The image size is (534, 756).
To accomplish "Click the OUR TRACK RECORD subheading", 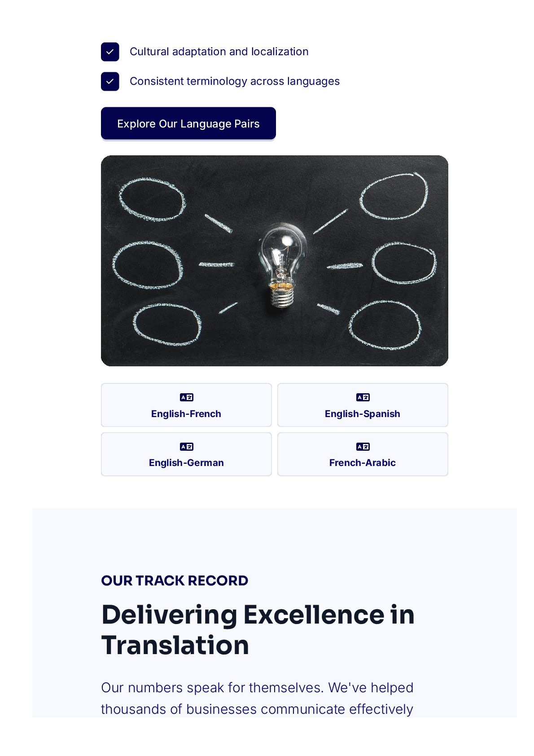I will pos(175,580).
